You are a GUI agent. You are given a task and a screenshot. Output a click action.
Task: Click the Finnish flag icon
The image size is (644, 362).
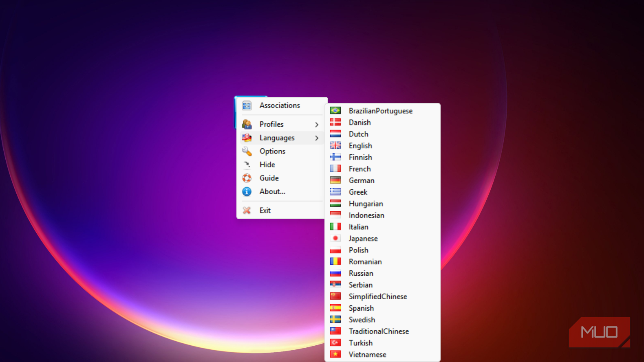[x=335, y=157]
